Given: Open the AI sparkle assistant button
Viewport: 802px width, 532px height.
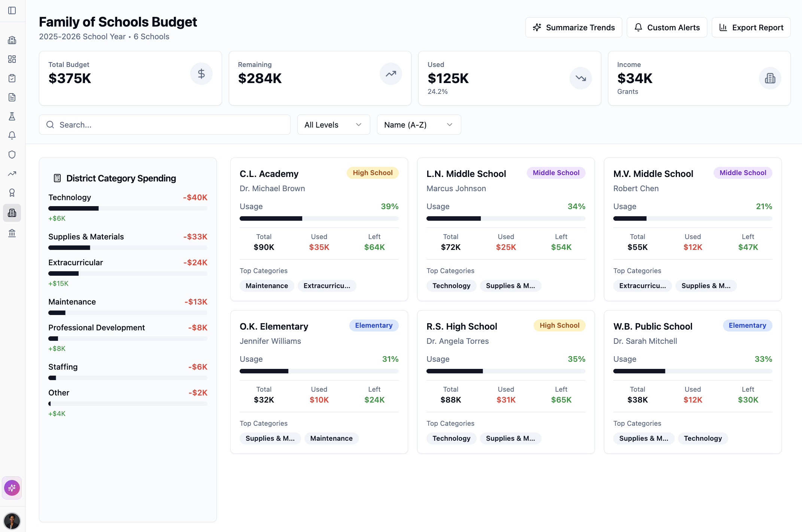Looking at the screenshot, I should point(12,488).
